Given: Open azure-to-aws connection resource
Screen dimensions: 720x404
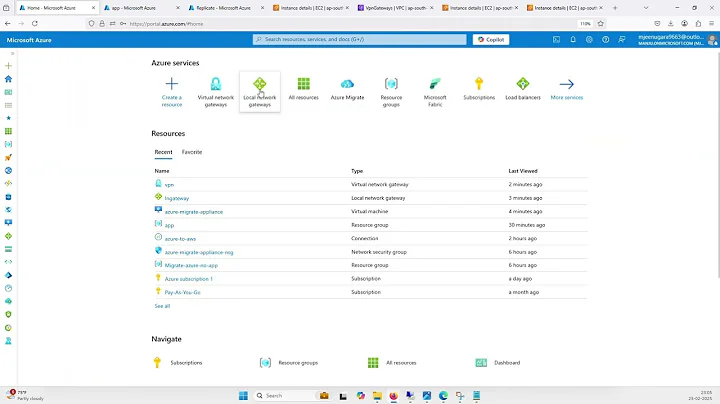Looking at the screenshot, I should (x=180, y=239).
